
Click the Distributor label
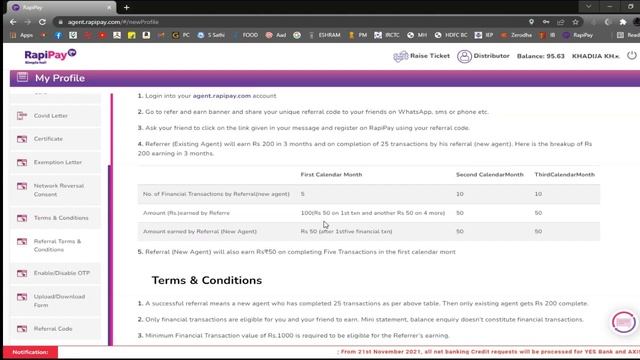tap(491, 56)
